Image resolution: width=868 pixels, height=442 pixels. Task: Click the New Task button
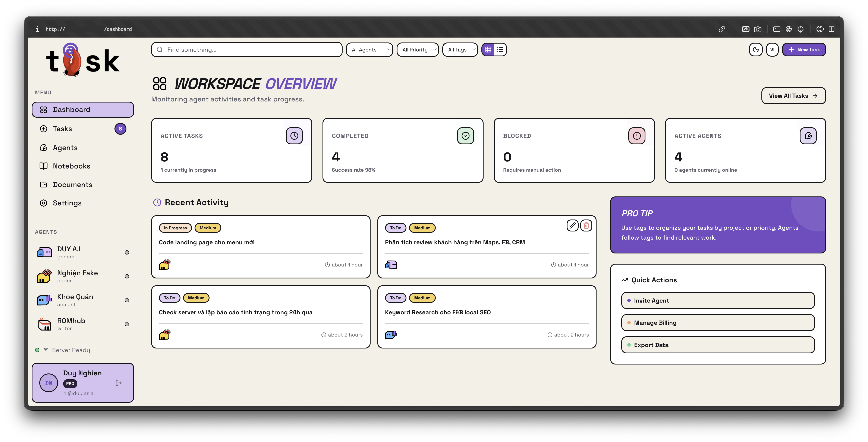click(x=804, y=50)
